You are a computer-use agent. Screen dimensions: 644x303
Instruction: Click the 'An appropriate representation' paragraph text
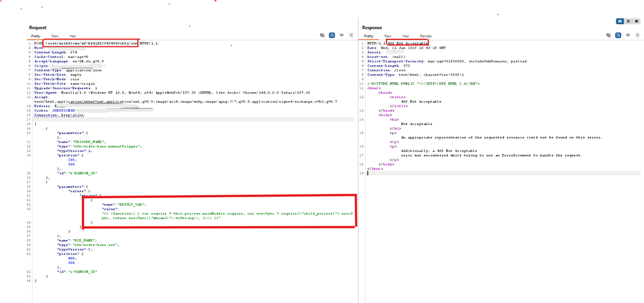tap(502, 137)
